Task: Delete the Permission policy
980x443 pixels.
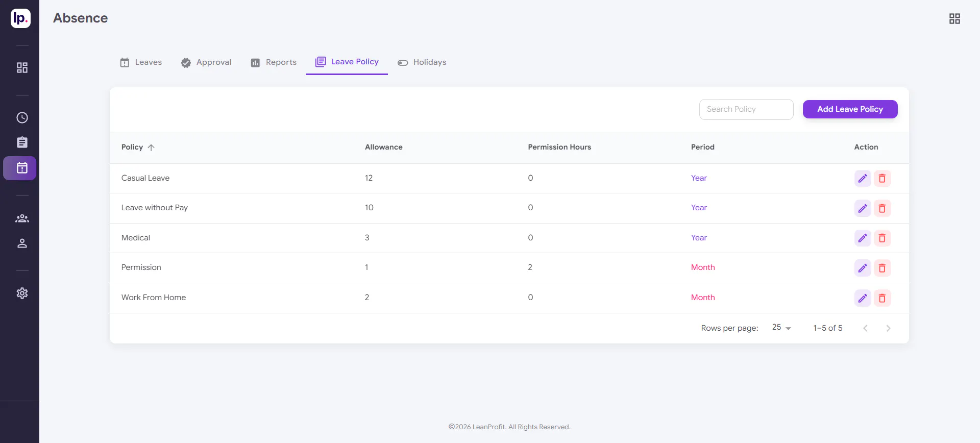Action: coord(882,268)
